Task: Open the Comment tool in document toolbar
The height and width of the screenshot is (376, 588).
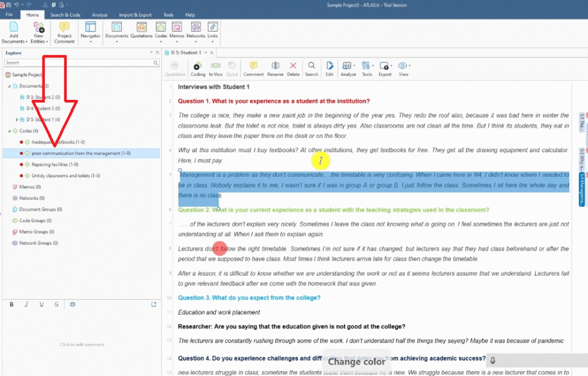Action: [253, 68]
